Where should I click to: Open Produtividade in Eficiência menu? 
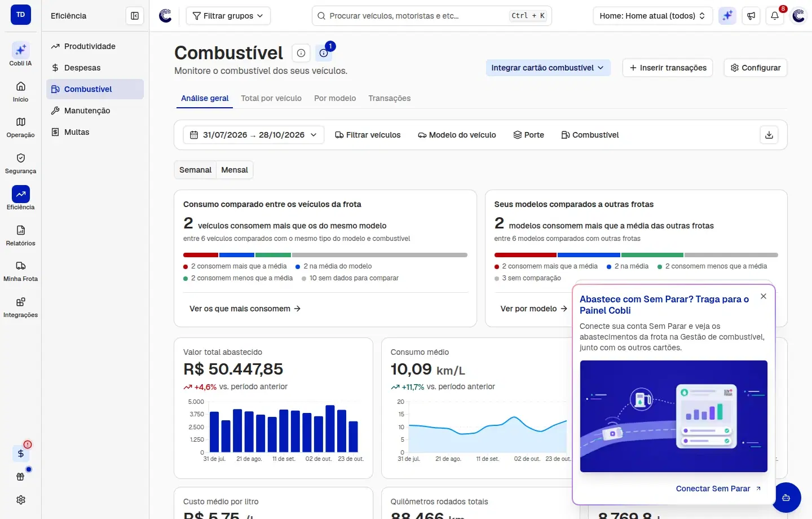tap(95, 46)
